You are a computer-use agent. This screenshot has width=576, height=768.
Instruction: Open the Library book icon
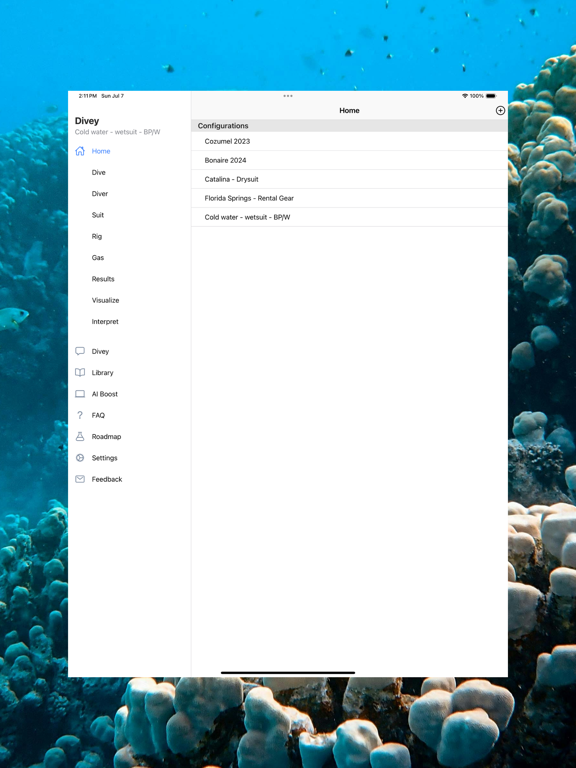[80, 372]
